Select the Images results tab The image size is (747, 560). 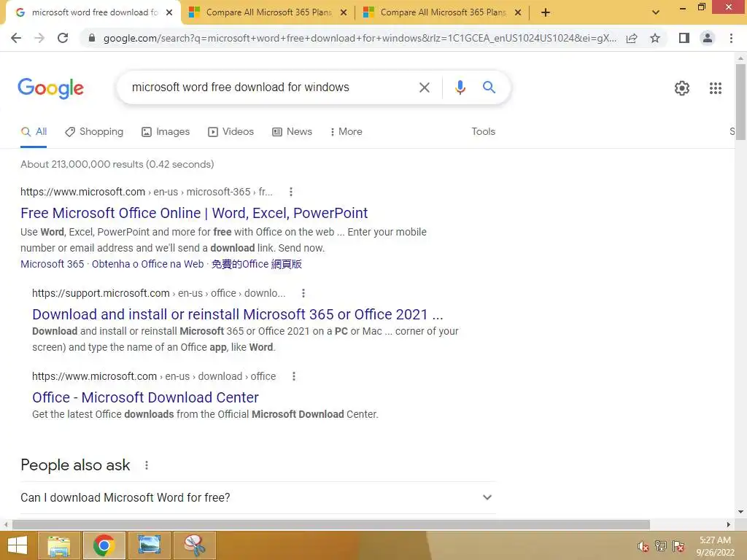coord(166,132)
